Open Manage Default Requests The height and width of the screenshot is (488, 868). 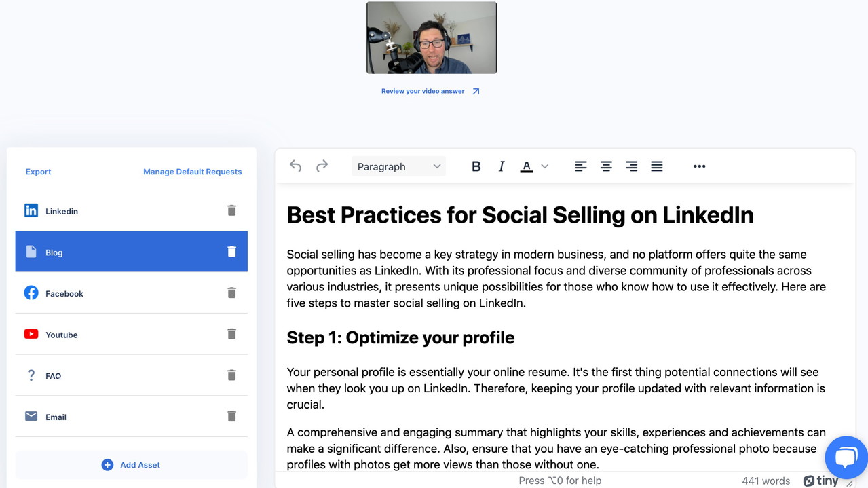pos(192,172)
